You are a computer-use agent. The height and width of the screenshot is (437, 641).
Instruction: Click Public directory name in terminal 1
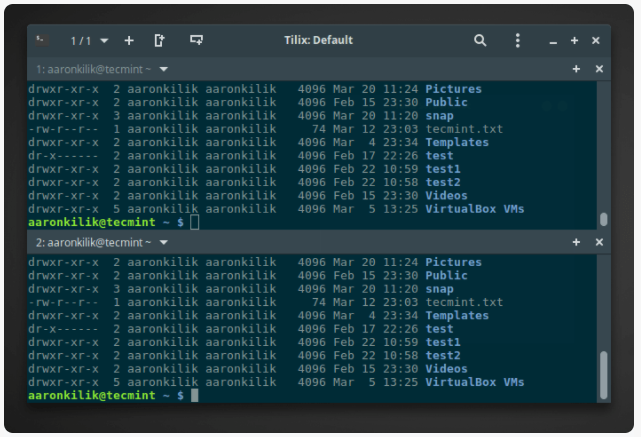pos(446,102)
